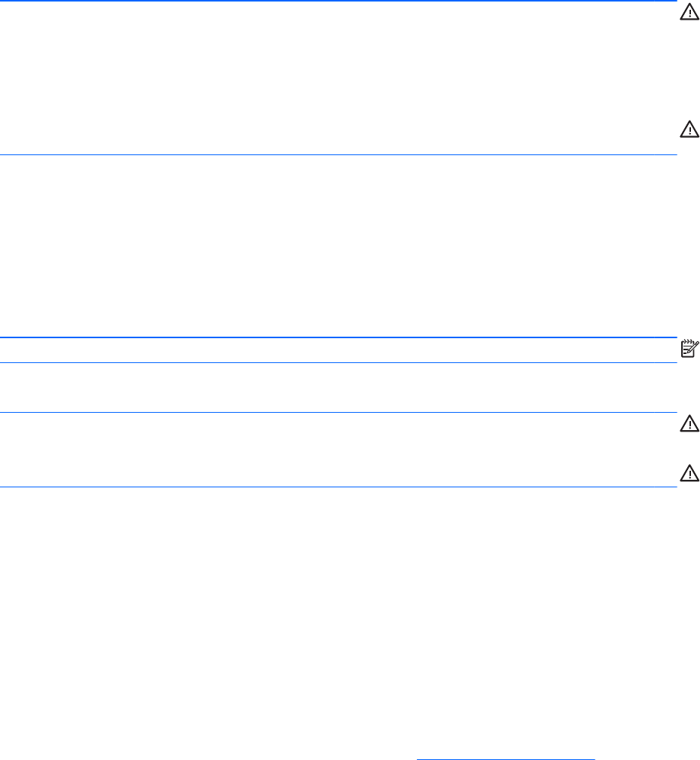Viewport: 700px width, 760px height.
Task: Click the divider line under the second warning icon
Action: point(339,155)
